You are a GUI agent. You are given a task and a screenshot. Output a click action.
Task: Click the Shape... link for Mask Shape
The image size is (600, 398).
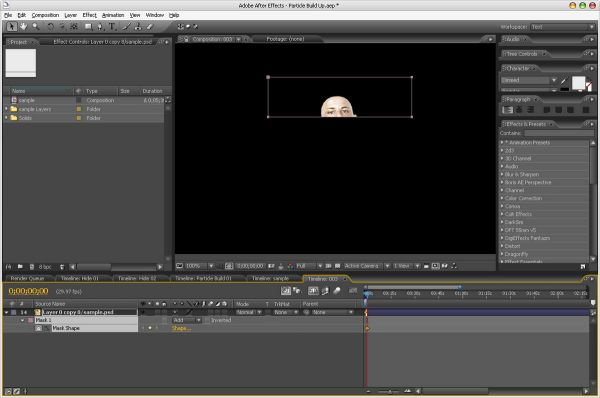(181, 328)
